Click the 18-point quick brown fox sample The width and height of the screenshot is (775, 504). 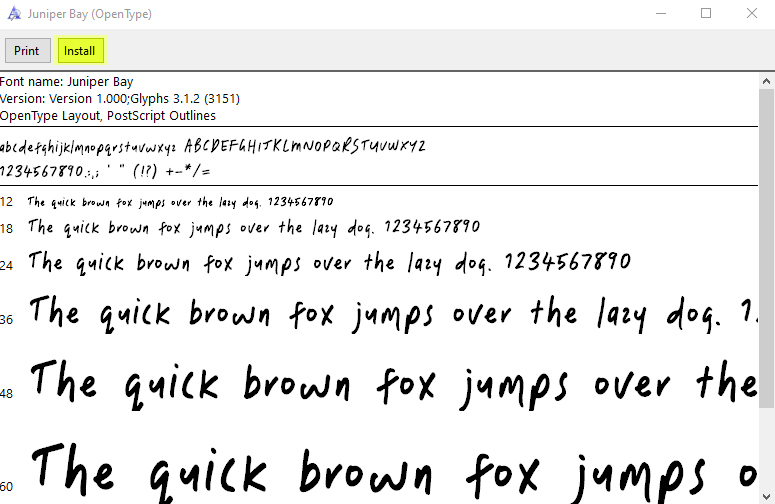pyautogui.click(x=254, y=228)
